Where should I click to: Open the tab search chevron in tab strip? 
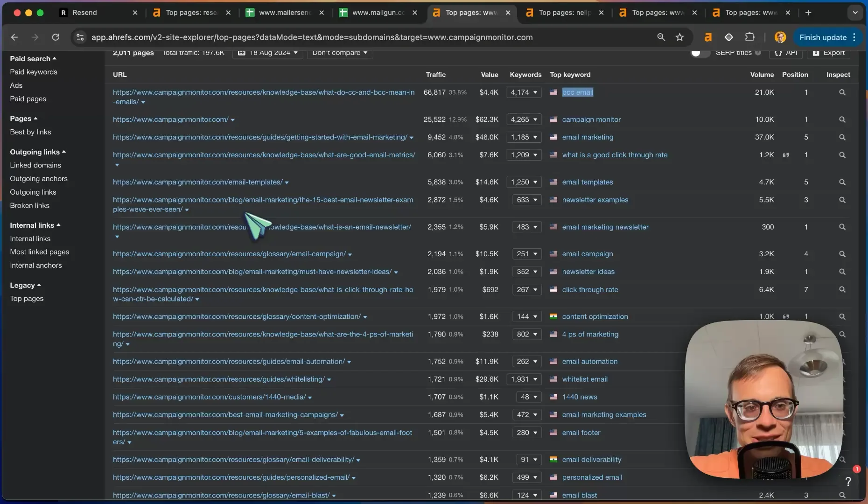click(x=855, y=13)
